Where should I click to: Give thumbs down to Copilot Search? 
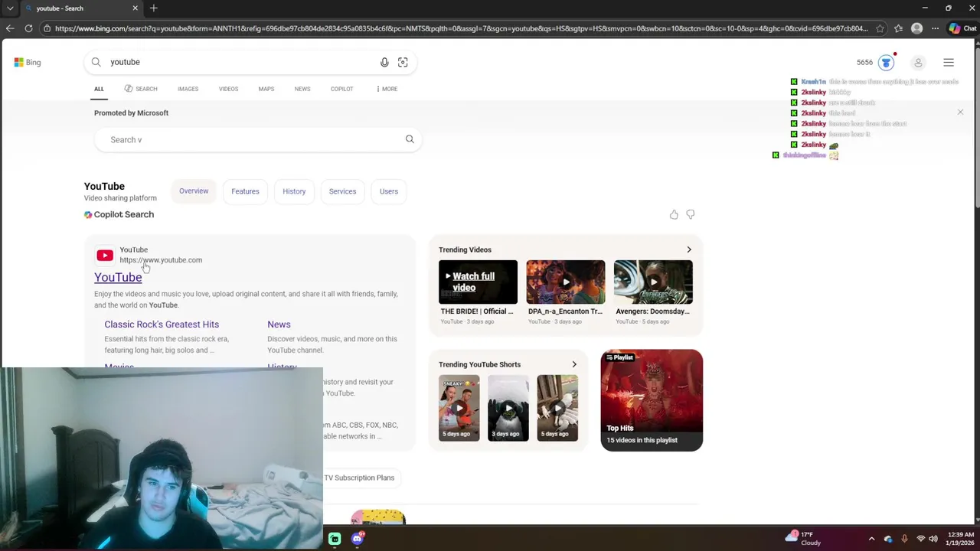(691, 214)
